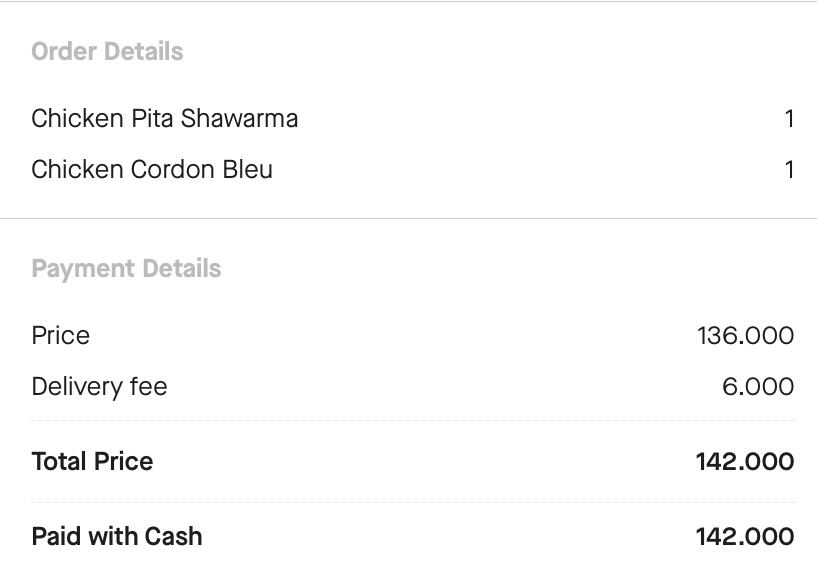Click the word Details in Order Details
The width and height of the screenshot is (817, 576).
[144, 52]
